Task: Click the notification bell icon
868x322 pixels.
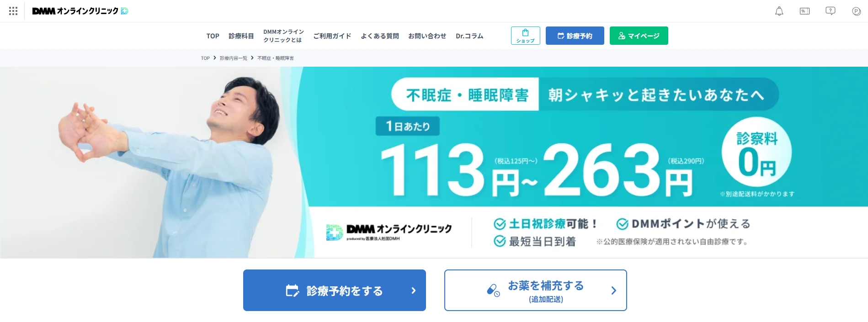Action: pos(779,11)
